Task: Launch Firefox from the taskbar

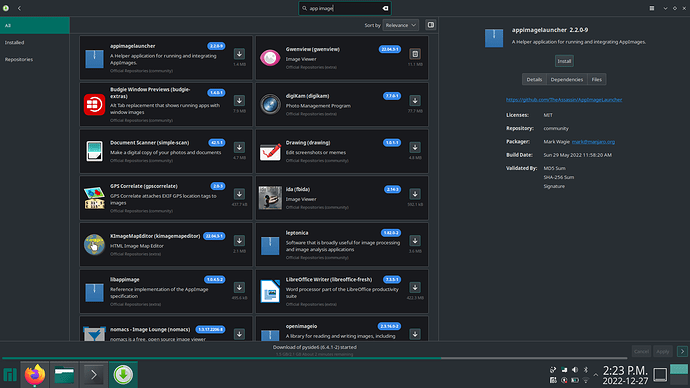Action: pos(35,375)
